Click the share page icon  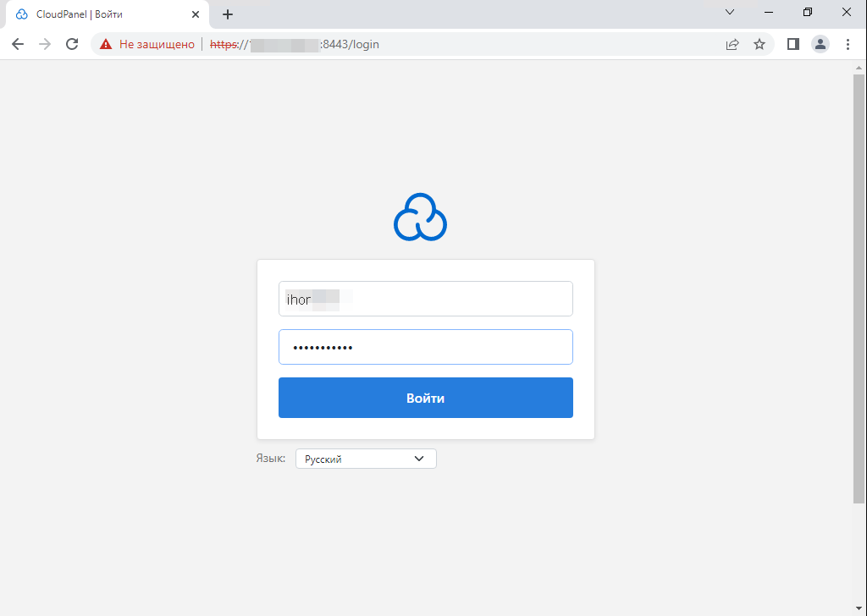(732, 44)
